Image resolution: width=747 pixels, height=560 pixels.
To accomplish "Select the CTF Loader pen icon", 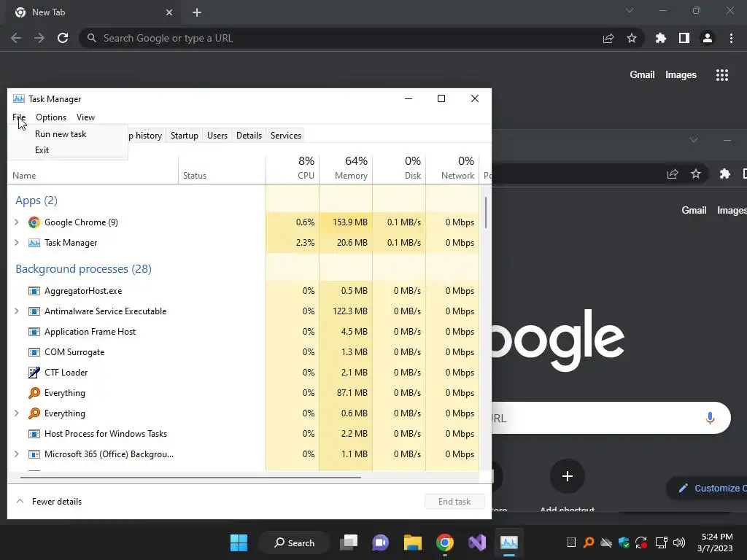I will (34, 373).
